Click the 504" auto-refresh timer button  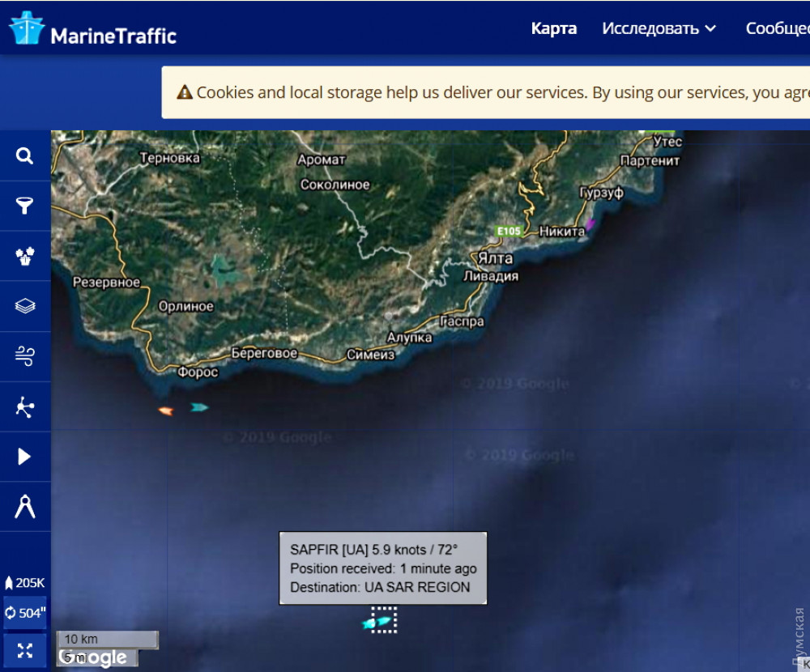tap(25, 613)
